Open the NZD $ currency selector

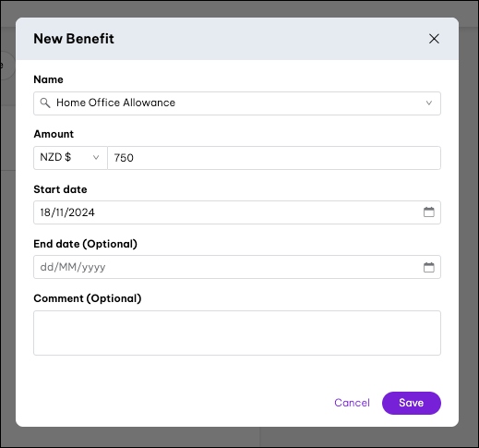[x=70, y=158]
